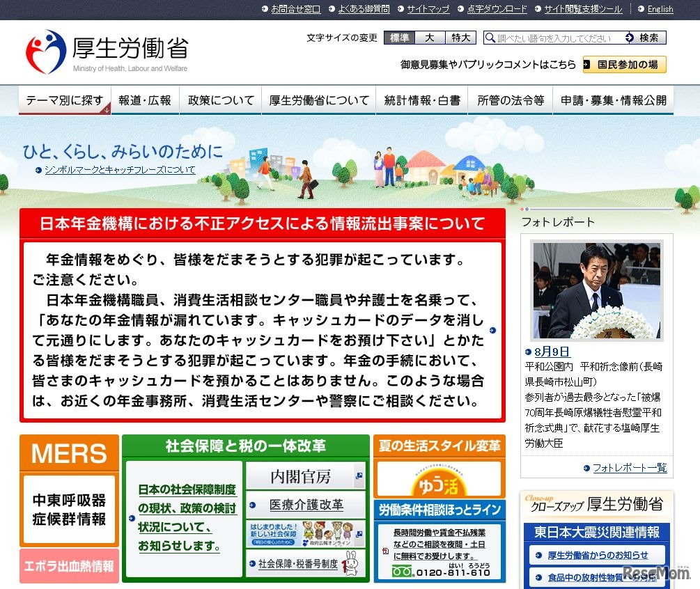
Task: Open the 新しい社会保障 banner
Action: (x=306, y=534)
